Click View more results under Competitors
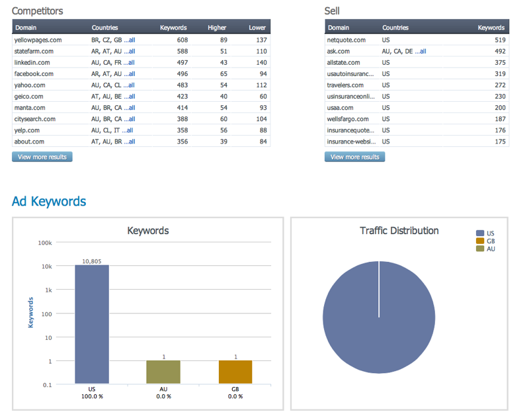529x420 pixels. [42, 157]
